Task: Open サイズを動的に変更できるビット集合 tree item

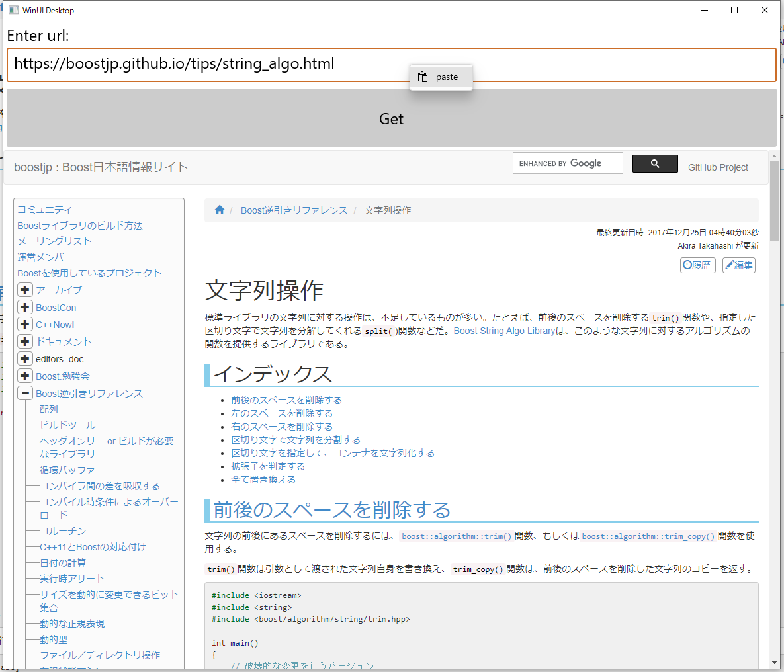Action: pyautogui.click(x=109, y=601)
